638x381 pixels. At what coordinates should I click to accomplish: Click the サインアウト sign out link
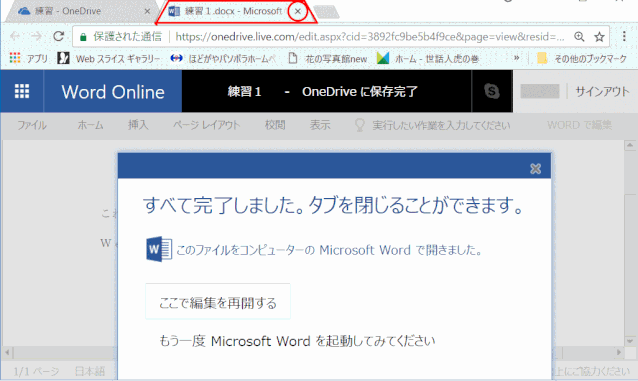[602, 92]
